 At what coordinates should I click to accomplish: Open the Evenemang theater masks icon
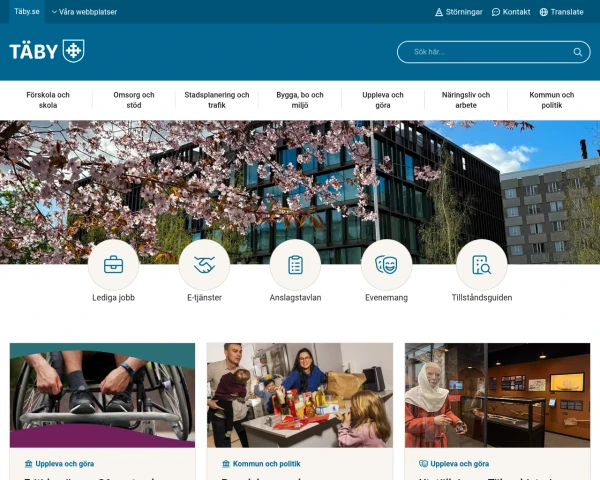(386, 264)
